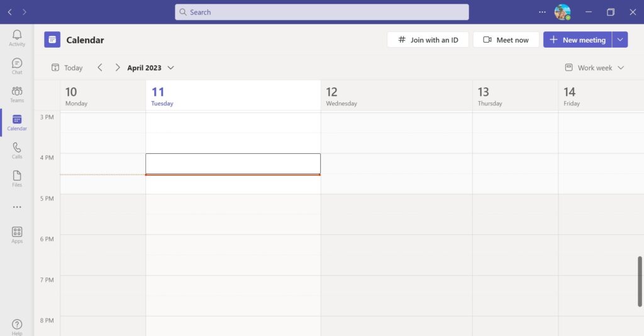Viewport: 644px width, 336px height.
Task: Click the calendar vertical scrollbar thumb
Action: click(x=640, y=281)
